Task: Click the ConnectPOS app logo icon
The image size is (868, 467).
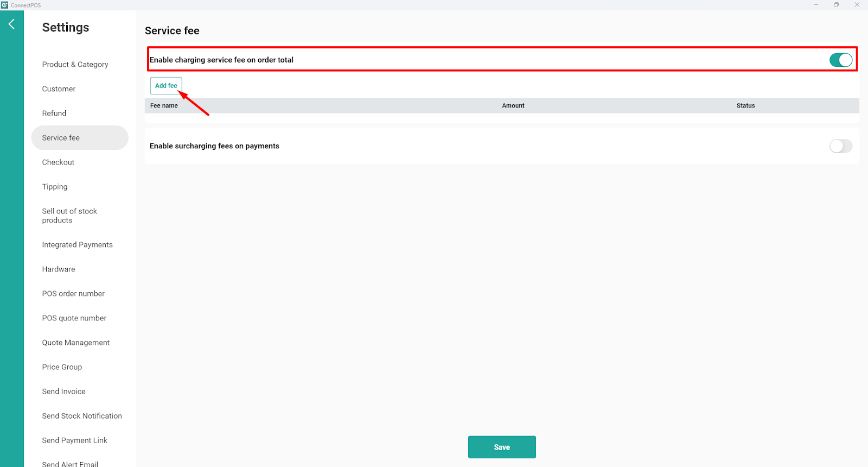Action: tap(4, 5)
